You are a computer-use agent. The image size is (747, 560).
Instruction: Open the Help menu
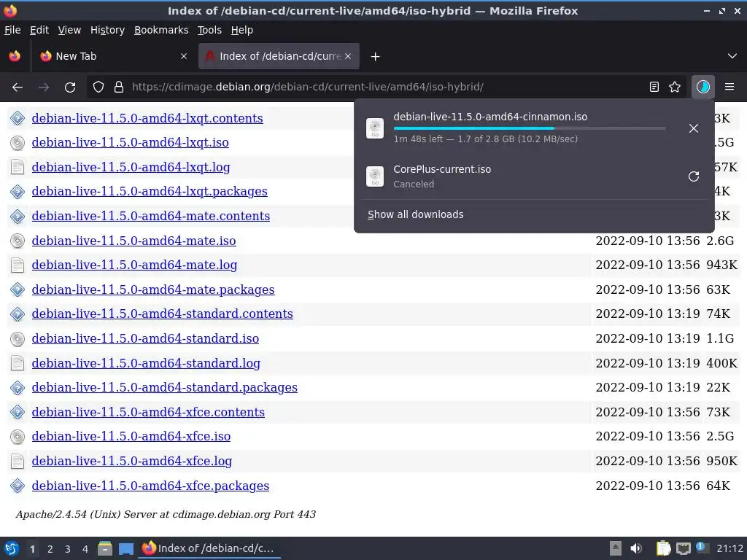point(242,30)
